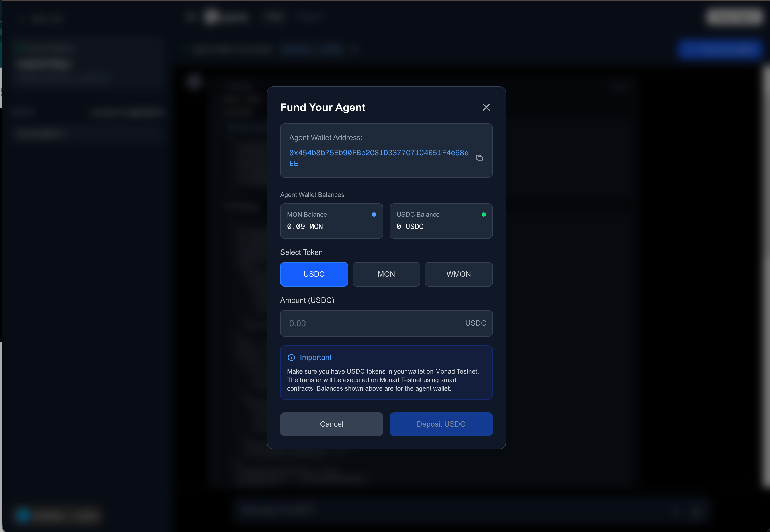This screenshot has height=532, width=770.
Task: Click the Important heading text
Action: click(315, 357)
